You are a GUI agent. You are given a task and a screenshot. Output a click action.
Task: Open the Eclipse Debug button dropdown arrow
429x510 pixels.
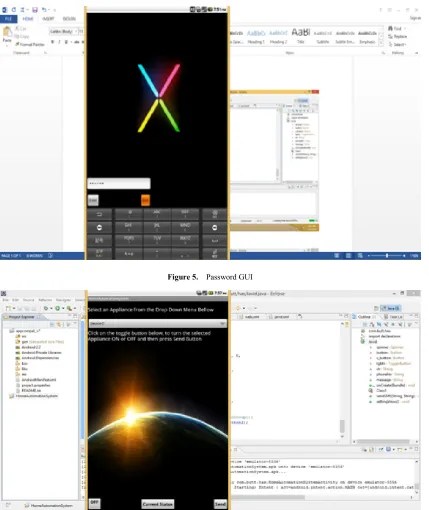(51, 308)
